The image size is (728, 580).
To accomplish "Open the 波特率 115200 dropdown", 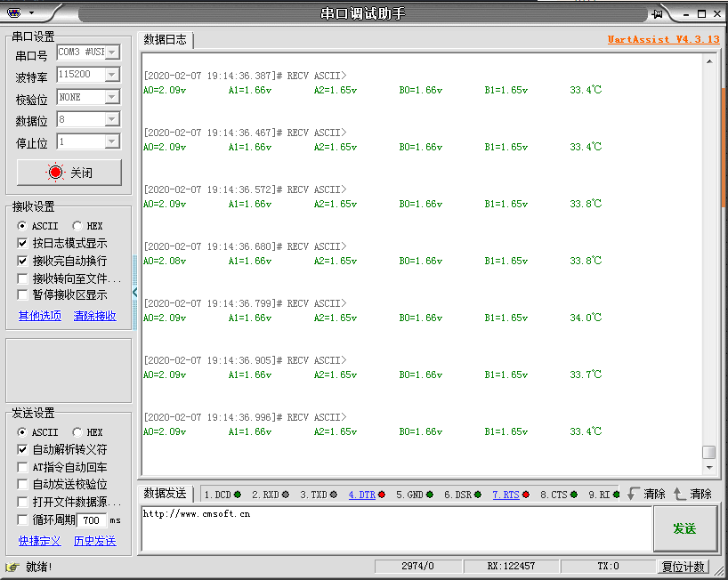I will click(x=112, y=74).
